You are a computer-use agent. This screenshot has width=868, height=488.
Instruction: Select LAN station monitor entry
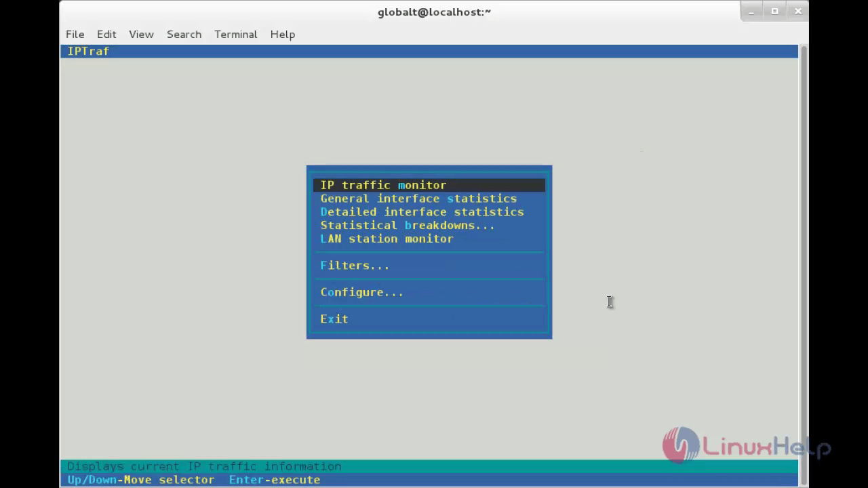429,239
